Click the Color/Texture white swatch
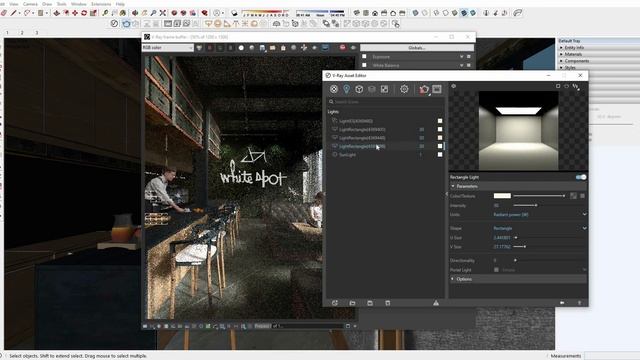Image resolution: width=640 pixels, height=360 pixels. pyautogui.click(x=502, y=196)
